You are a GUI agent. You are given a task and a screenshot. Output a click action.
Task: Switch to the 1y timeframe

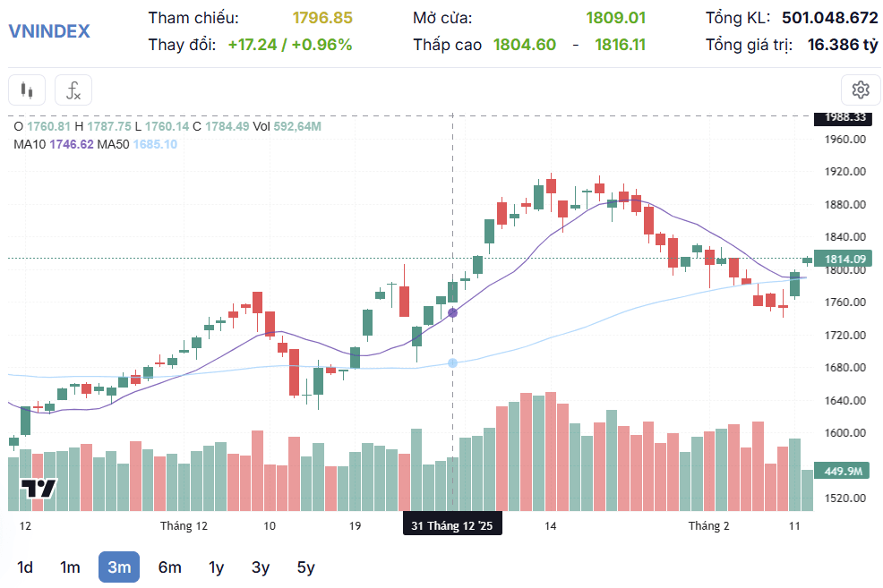(x=216, y=567)
